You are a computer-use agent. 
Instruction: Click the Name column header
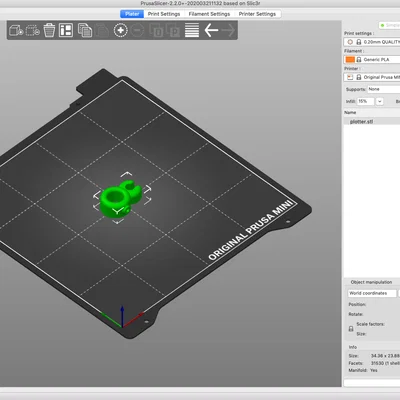click(x=350, y=112)
